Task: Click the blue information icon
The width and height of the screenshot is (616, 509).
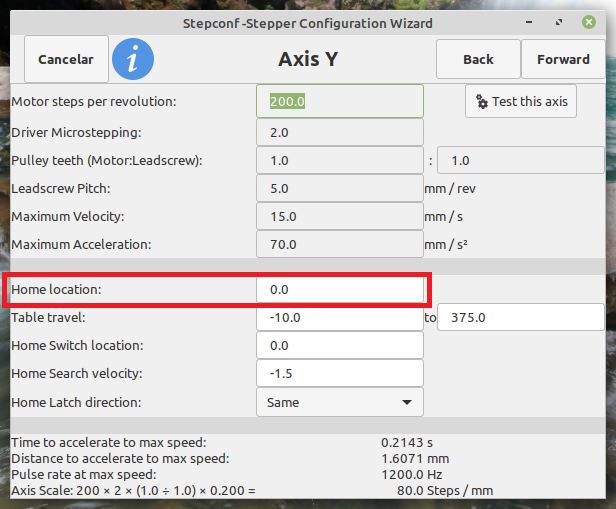Action: click(133, 60)
